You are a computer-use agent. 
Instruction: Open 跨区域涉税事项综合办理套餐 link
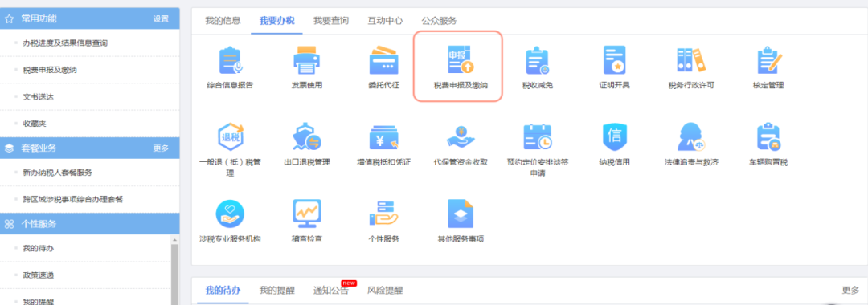coord(72,199)
